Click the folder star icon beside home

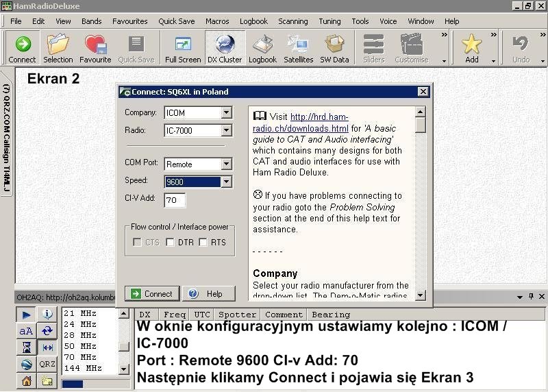(47, 381)
